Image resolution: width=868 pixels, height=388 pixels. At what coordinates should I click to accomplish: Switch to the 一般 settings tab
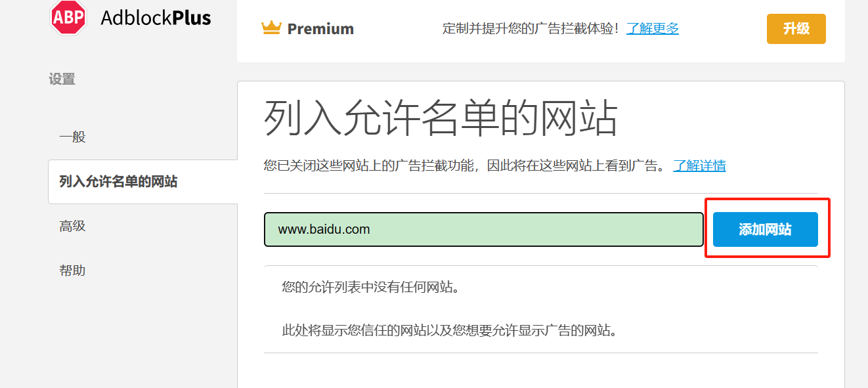pos(72,137)
